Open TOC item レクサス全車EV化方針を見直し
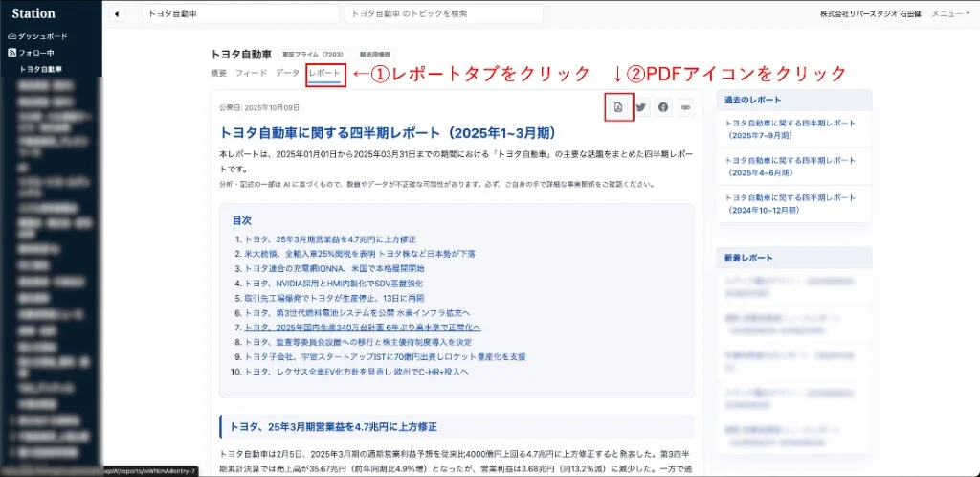 pyautogui.click(x=356, y=372)
